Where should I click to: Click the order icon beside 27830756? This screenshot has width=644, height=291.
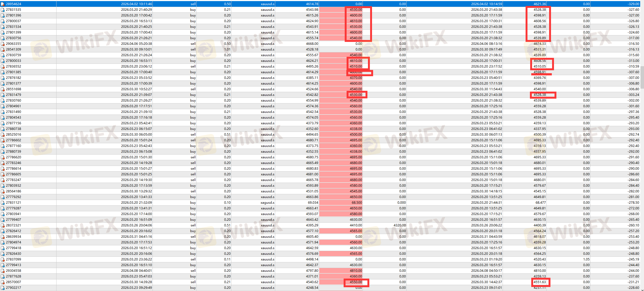point(3,38)
